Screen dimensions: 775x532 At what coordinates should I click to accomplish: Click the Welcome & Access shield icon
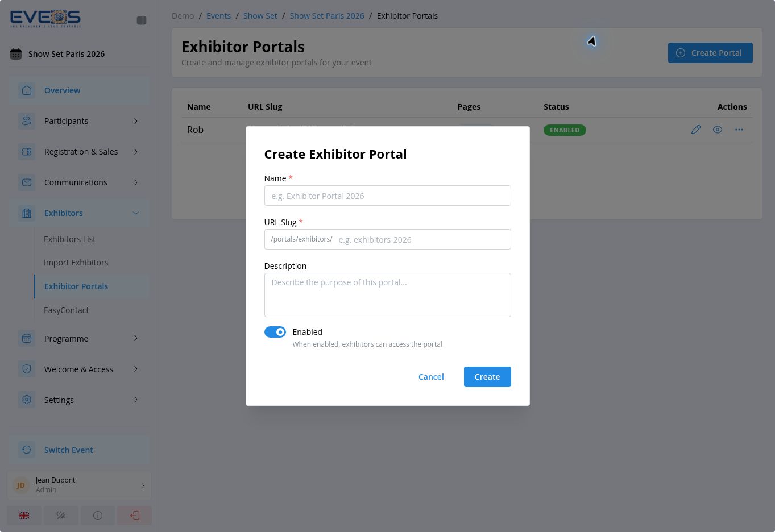(x=27, y=369)
